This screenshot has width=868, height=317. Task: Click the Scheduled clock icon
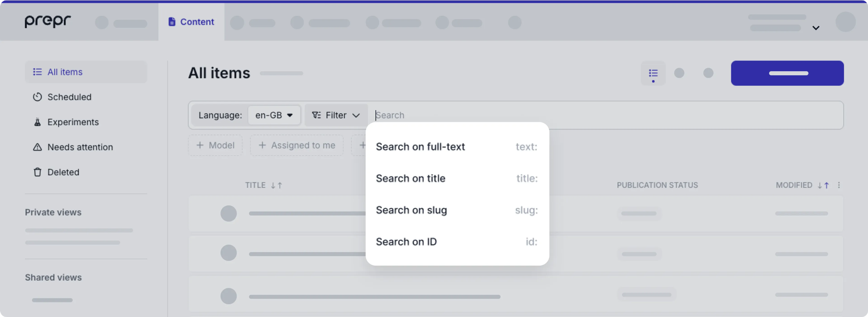tap(37, 97)
